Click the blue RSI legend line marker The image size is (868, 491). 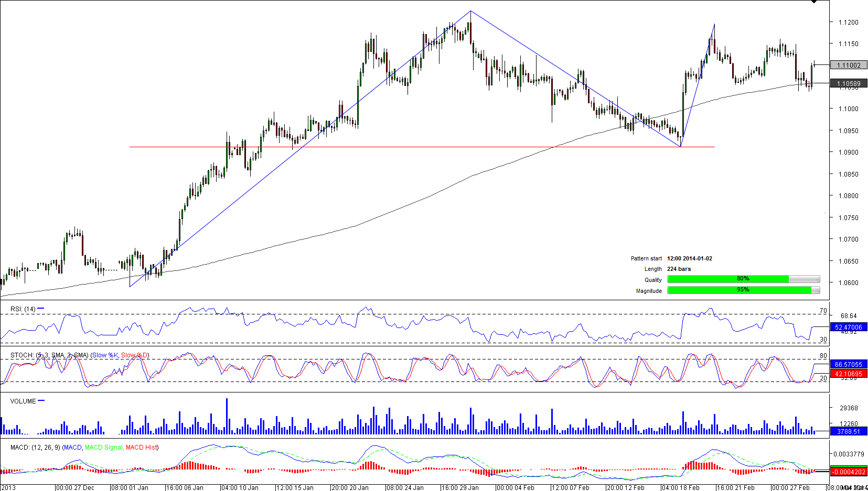coord(41,309)
